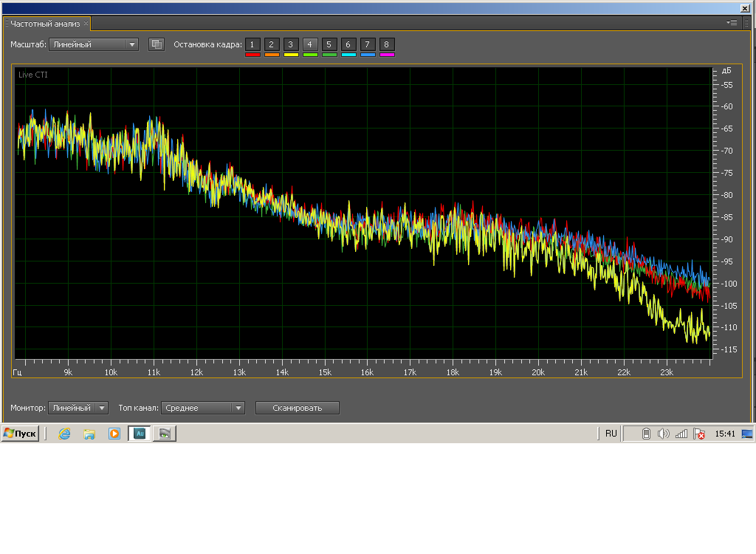The image size is (756, 554).
Task: Switch to Adobe Audition in the taskbar
Action: 140,434
